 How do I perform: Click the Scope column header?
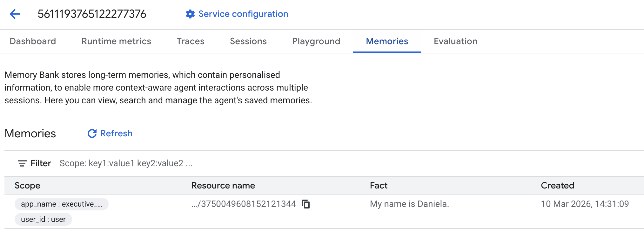click(27, 186)
